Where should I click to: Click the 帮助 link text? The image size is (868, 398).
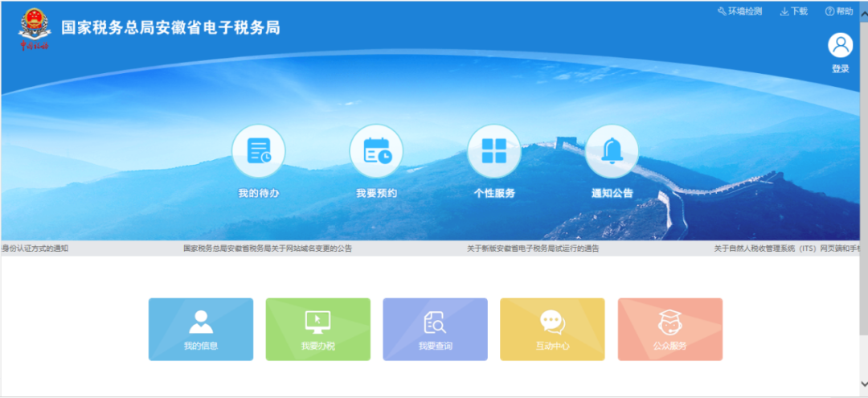845,11
